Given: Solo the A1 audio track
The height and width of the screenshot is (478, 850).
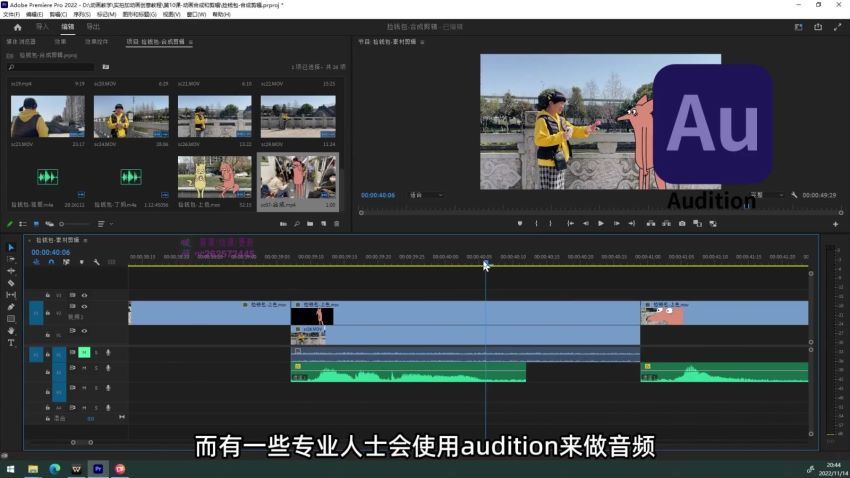Looking at the screenshot, I should coord(96,353).
